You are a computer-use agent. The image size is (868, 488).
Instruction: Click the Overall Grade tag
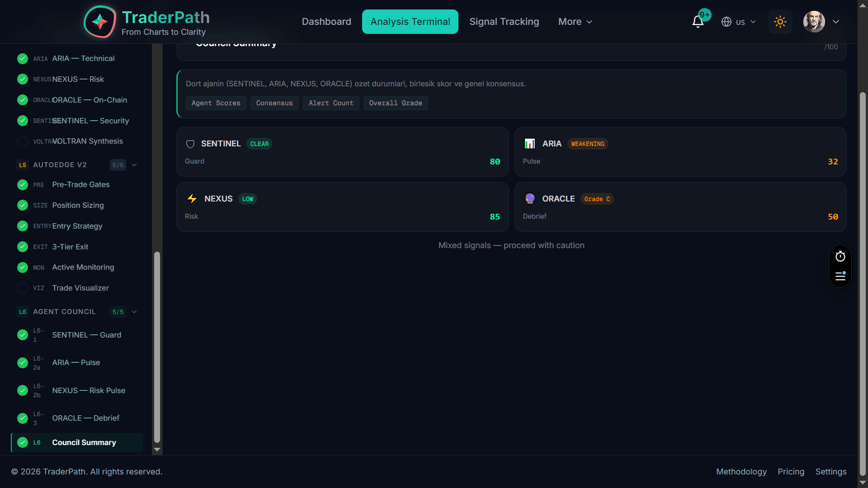point(396,103)
